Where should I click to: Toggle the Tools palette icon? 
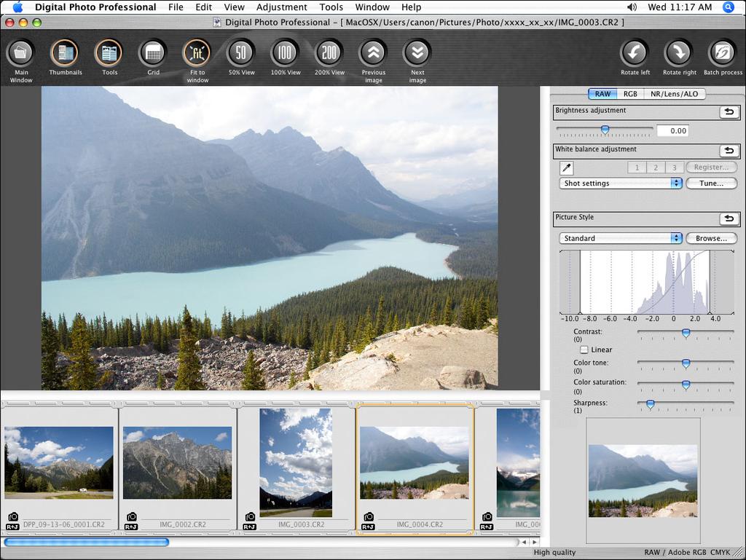[109, 52]
